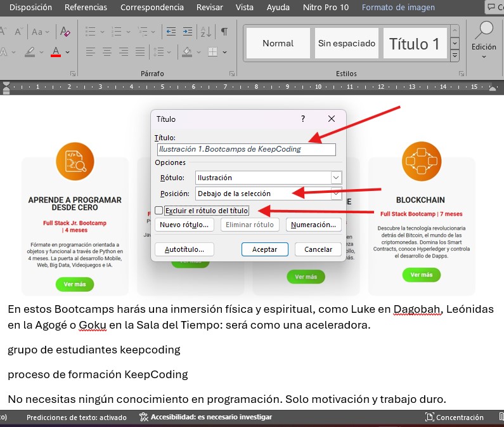The width and height of the screenshot is (504, 427).
Task: Click Cancelar in the Título dialog
Action: coord(318,249)
